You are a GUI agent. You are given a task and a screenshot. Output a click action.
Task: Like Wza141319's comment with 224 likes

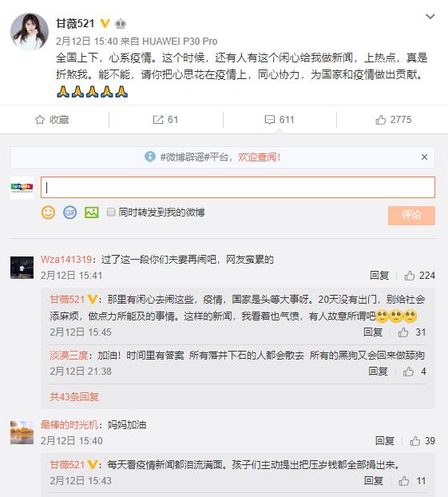tap(410, 276)
